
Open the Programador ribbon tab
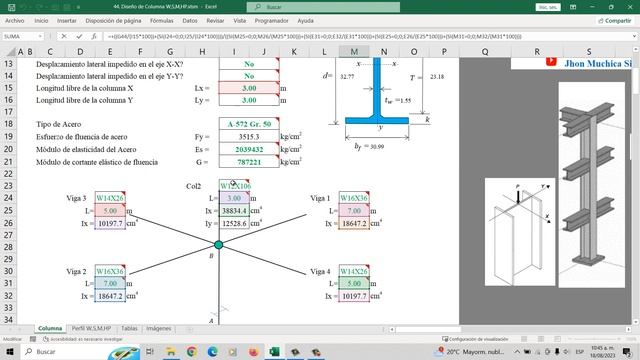click(x=271, y=20)
